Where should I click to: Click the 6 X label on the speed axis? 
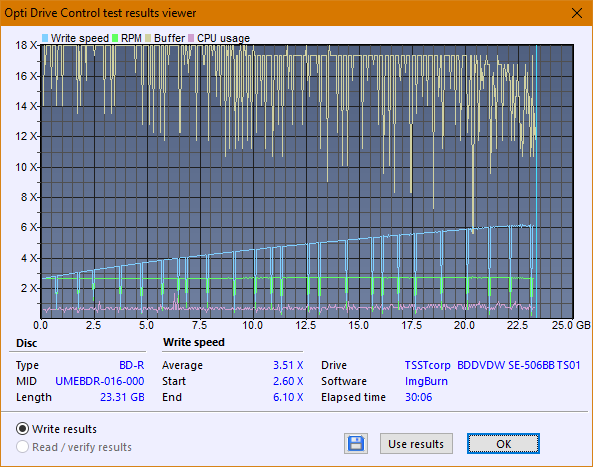[29, 227]
